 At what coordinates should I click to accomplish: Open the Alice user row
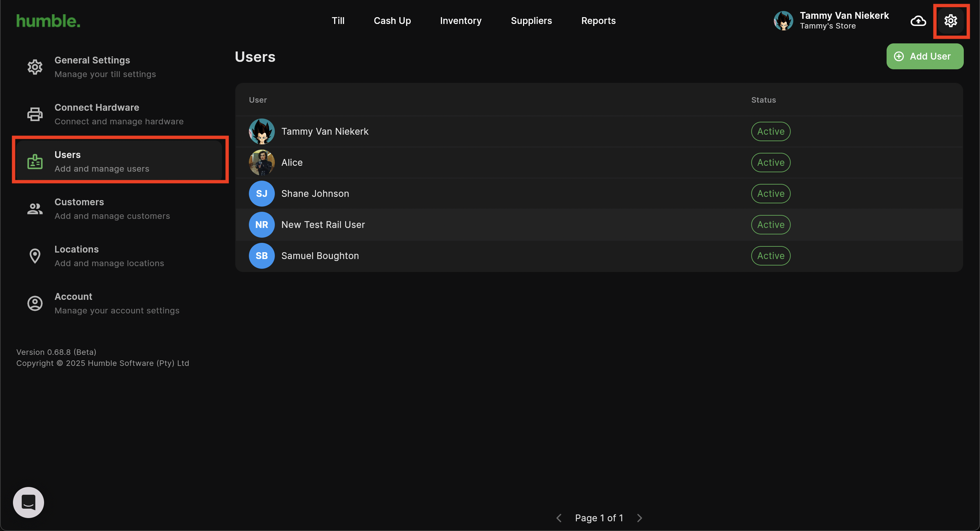point(599,163)
